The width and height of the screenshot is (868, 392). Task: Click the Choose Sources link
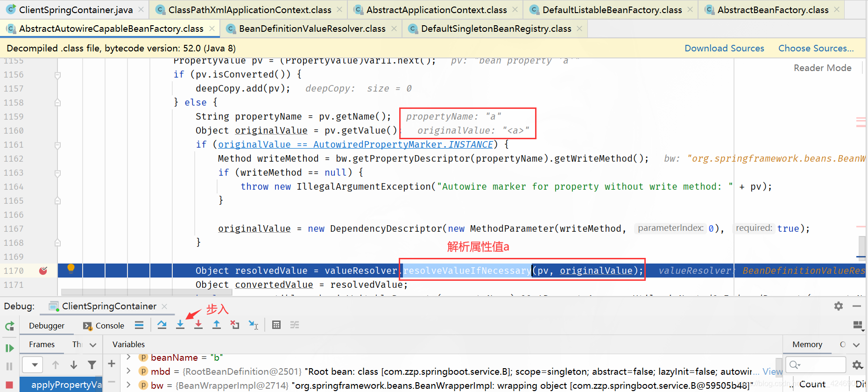click(x=816, y=48)
